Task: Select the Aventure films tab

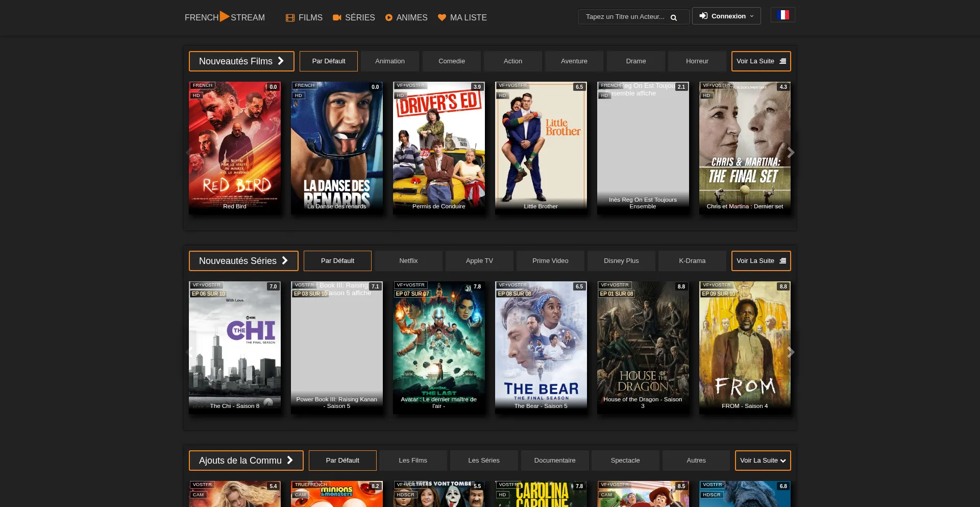Action: 574,61
